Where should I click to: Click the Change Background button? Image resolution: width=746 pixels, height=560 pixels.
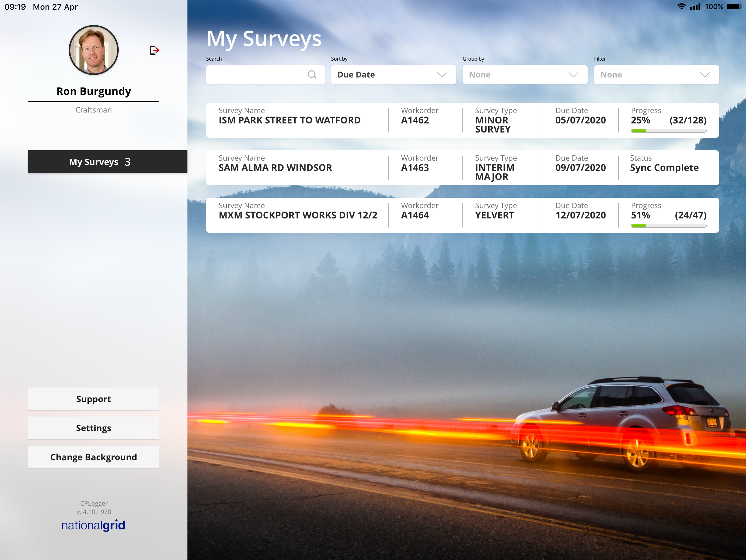pos(93,457)
